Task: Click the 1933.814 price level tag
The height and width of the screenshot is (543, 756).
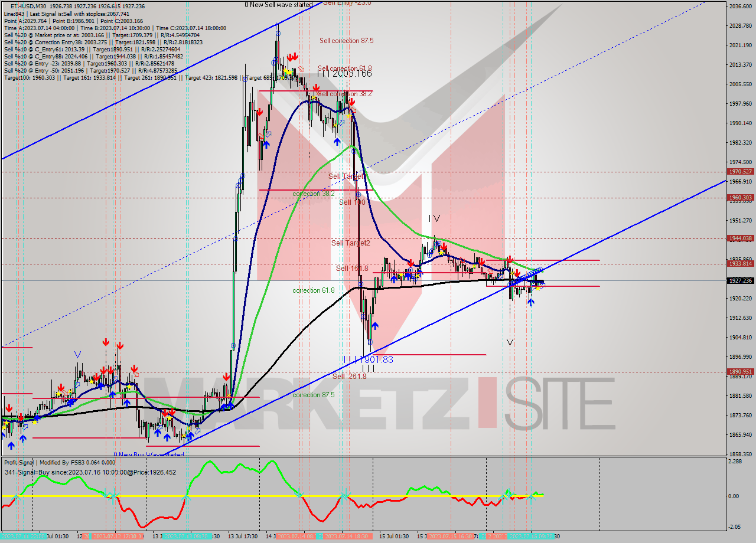Action: pos(741,264)
